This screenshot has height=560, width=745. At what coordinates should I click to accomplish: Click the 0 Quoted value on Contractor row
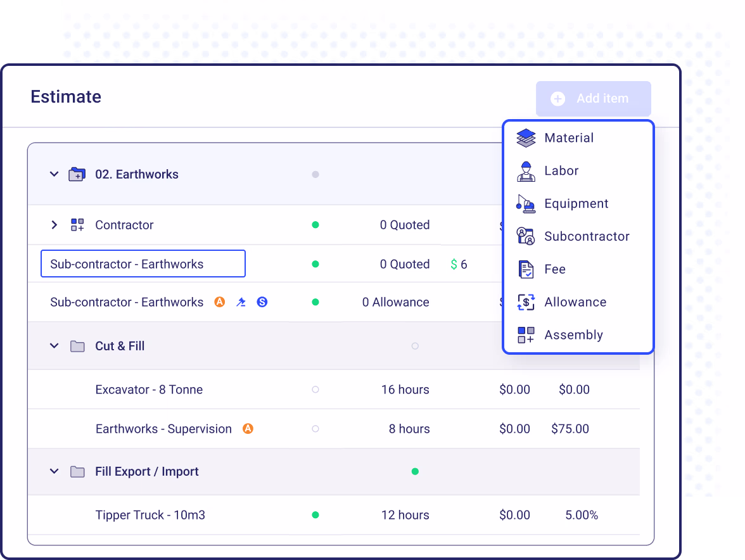point(405,225)
